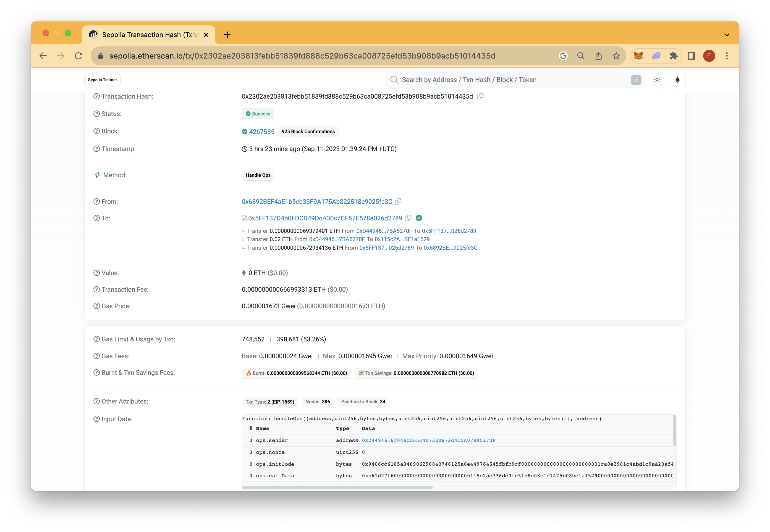Viewport: 770px width, 532px height.
Task: Click the Transaction Fee help icon
Action: pyautogui.click(x=96, y=289)
